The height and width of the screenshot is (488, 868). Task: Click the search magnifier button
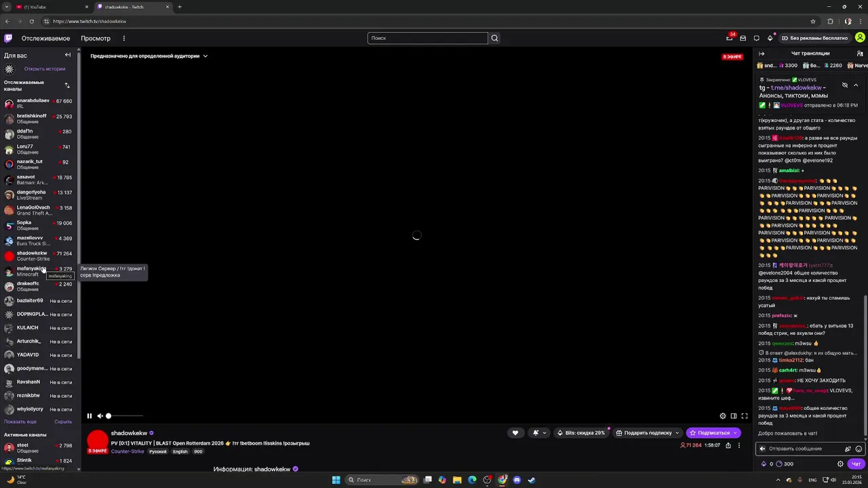coord(494,38)
